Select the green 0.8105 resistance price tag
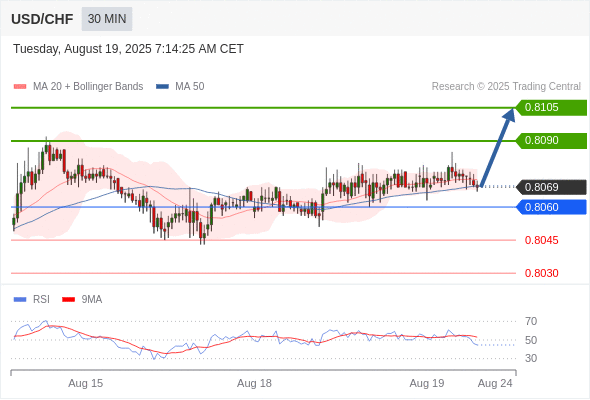The width and height of the screenshot is (590, 400). [551, 108]
